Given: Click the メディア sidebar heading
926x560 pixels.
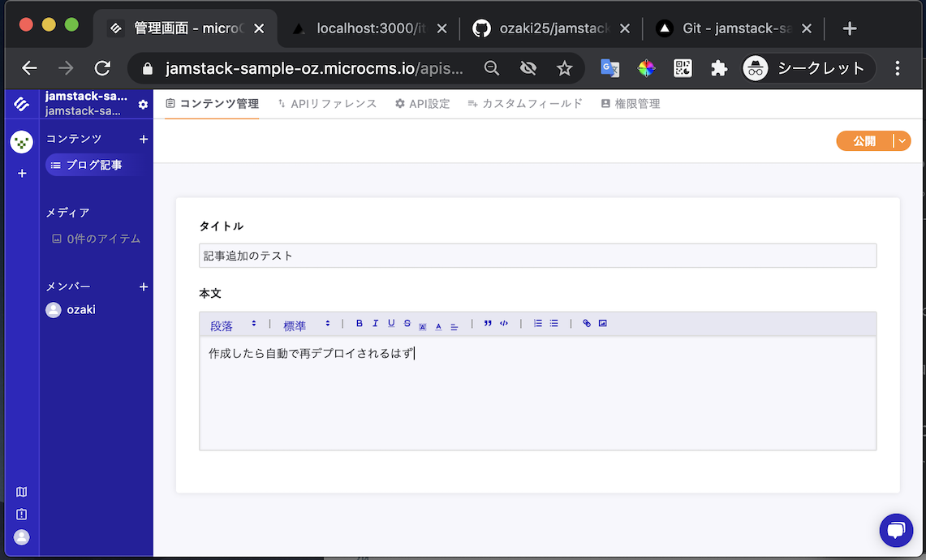Looking at the screenshot, I should point(68,213).
